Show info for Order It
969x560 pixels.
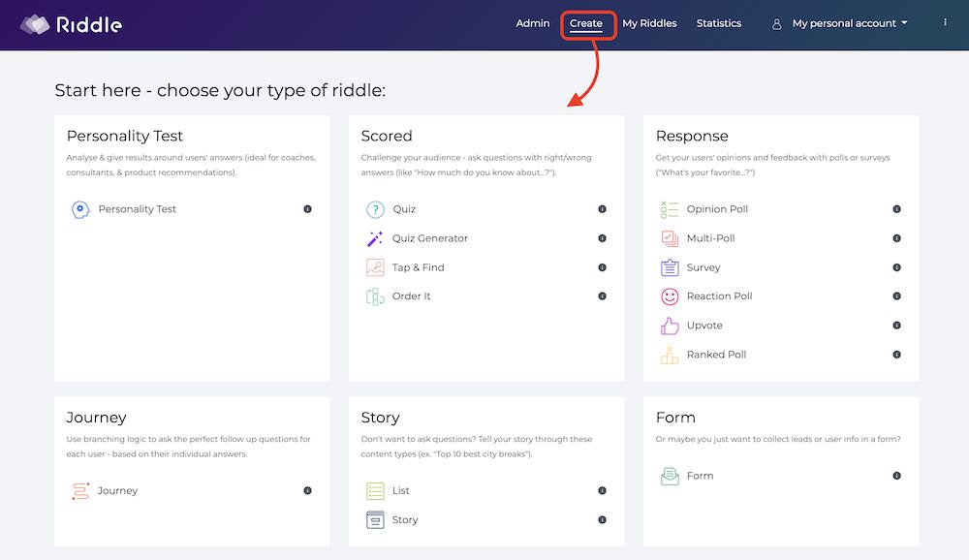coord(602,296)
